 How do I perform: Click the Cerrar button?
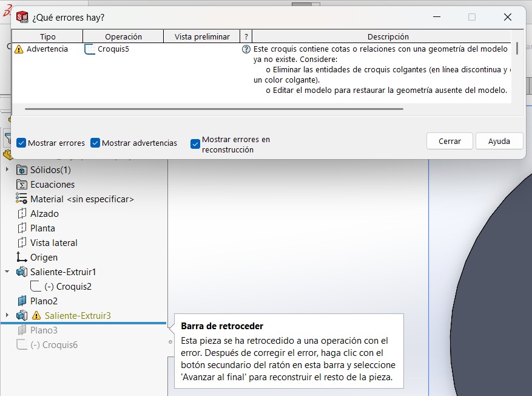[x=450, y=141]
